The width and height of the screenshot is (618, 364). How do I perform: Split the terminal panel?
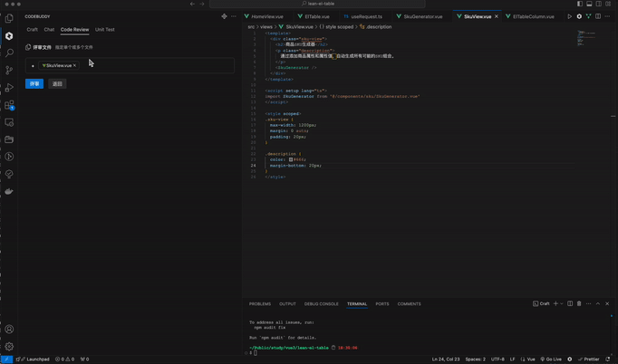570,303
